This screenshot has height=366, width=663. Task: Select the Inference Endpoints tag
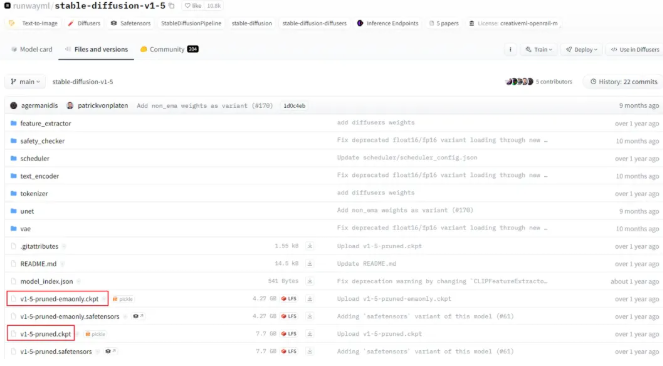[388, 23]
